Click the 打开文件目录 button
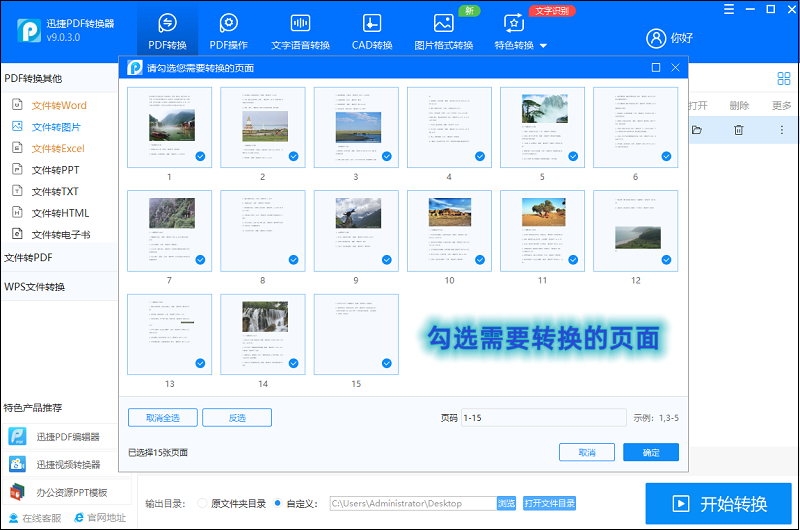 (x=549, y=503)
